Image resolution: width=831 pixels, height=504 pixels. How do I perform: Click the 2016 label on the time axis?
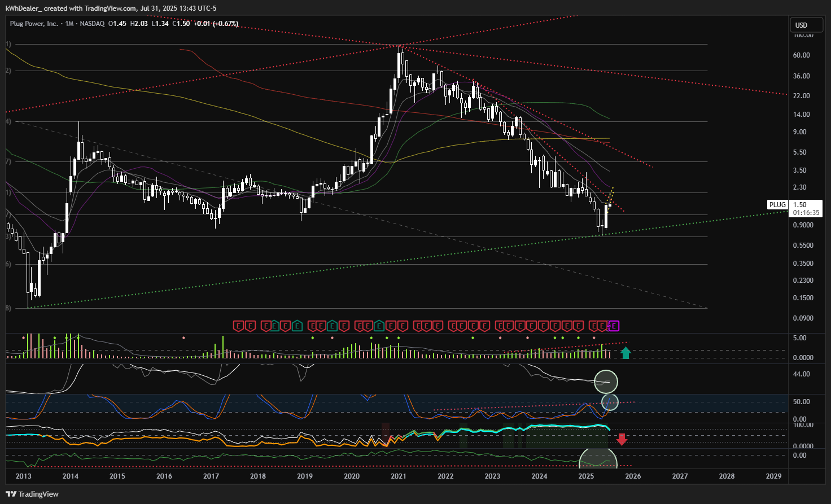164,476
